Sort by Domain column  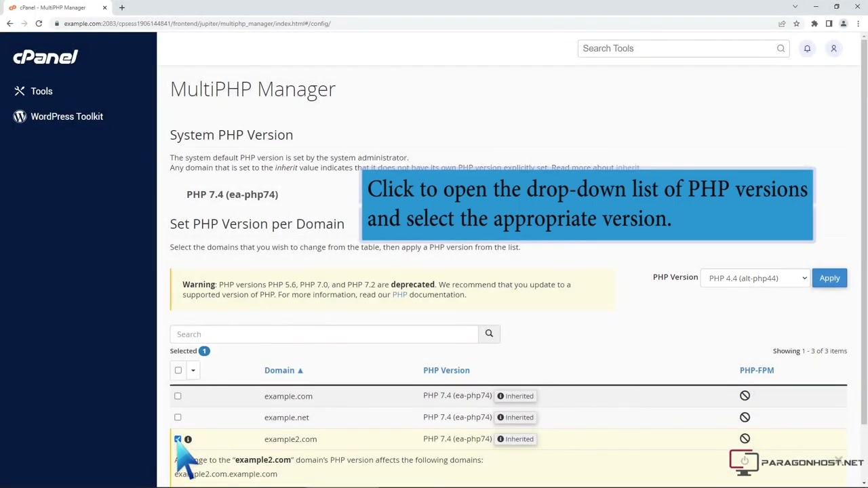(x=283, y=370)
